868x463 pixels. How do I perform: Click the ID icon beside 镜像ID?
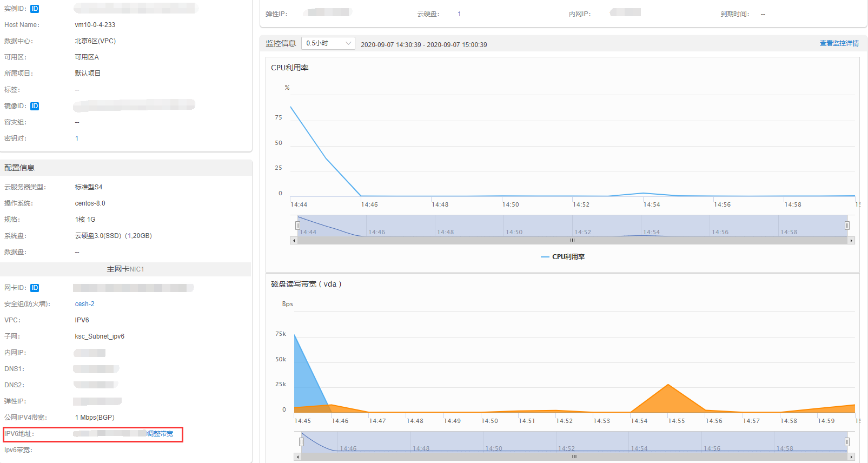click(x=35, y=106)
